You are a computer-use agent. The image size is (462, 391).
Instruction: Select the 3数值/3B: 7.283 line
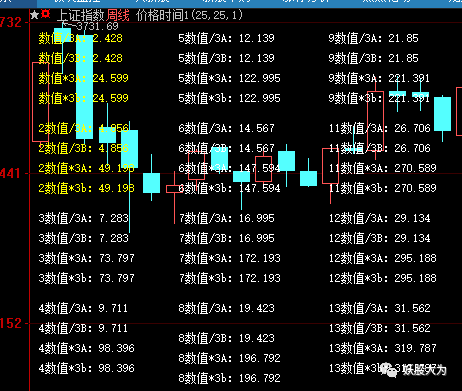pyautogui.click(x=84, y=238)
